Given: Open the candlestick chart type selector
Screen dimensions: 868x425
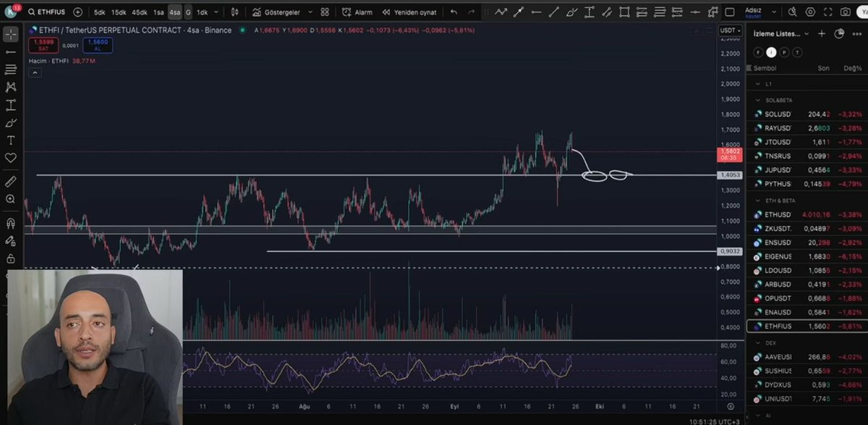Looking at the screenshot, I should tap(235, 12).
